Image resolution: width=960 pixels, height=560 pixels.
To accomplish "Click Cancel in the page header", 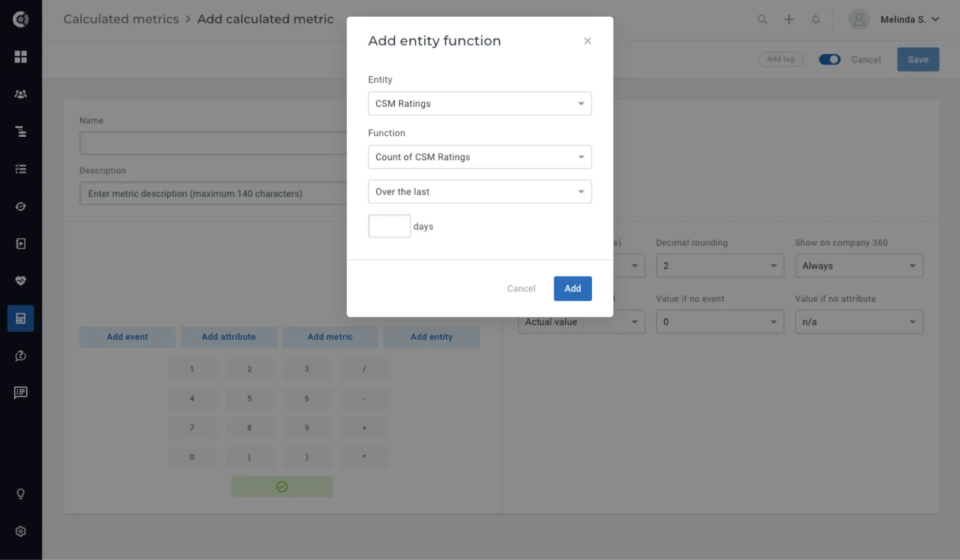I will click(866, 59).
